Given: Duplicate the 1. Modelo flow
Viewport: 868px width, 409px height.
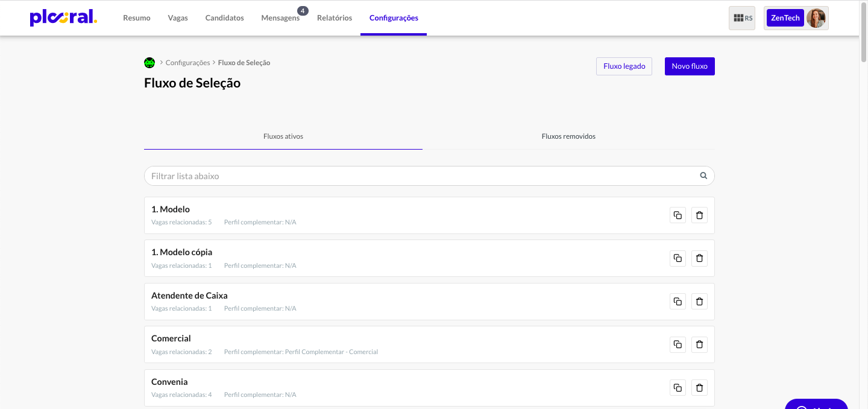Looking at the screenshot, I should (678, 215).
